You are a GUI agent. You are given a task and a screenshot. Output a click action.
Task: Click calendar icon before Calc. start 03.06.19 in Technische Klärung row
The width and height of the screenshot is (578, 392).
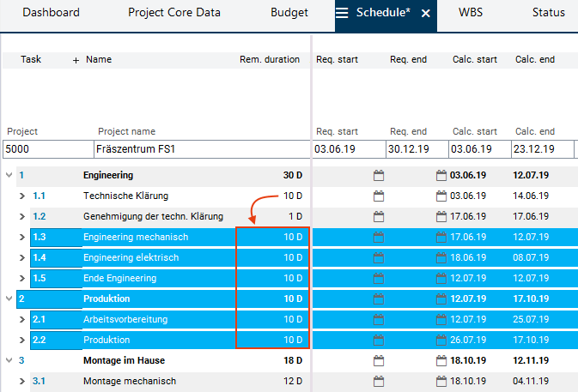coord(441,196)
